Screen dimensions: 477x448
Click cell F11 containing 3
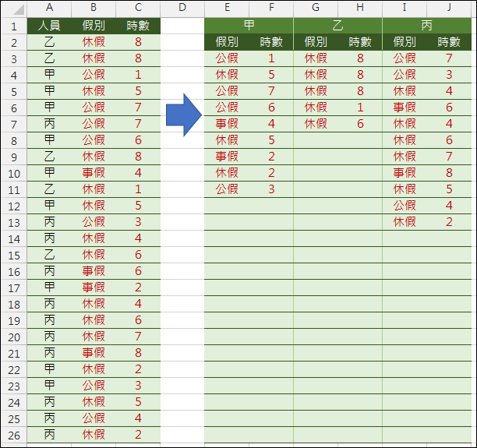tap(271, 189)
